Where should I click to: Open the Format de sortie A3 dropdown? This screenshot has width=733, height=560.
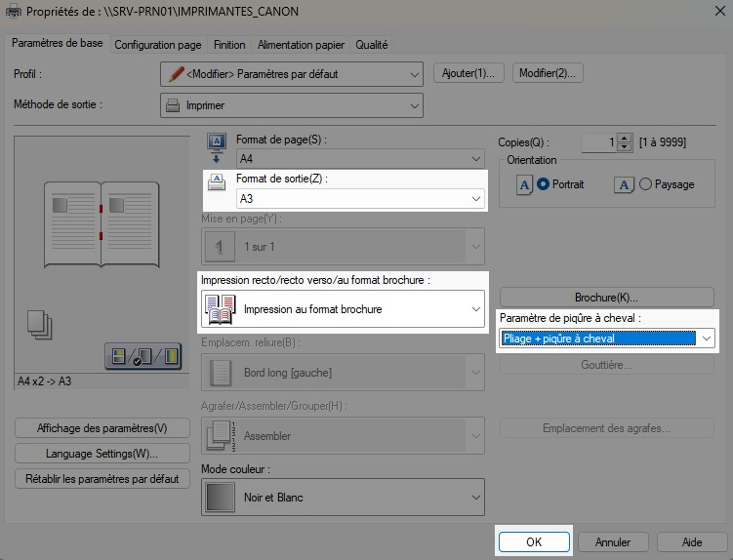tap(358, 199)
